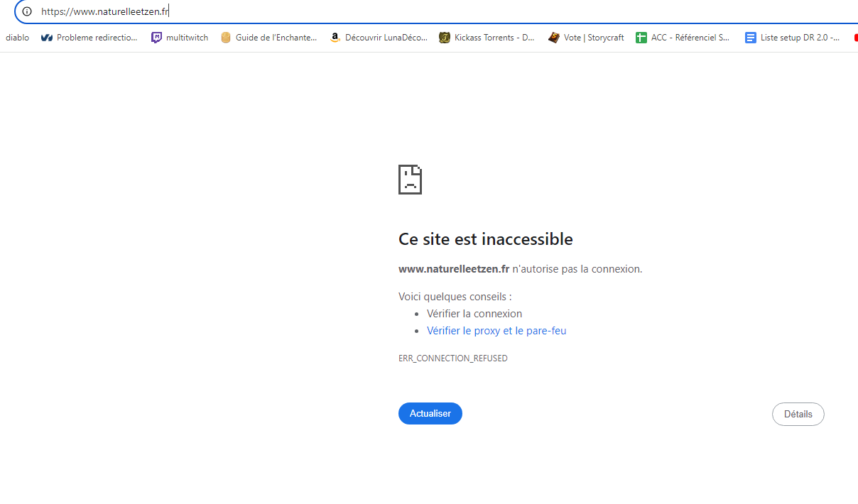Viewport: 858px width, 504px height.
Task: Open the ACC - Référenciel spreadsheet bookmark
Action: click(683, 38)
